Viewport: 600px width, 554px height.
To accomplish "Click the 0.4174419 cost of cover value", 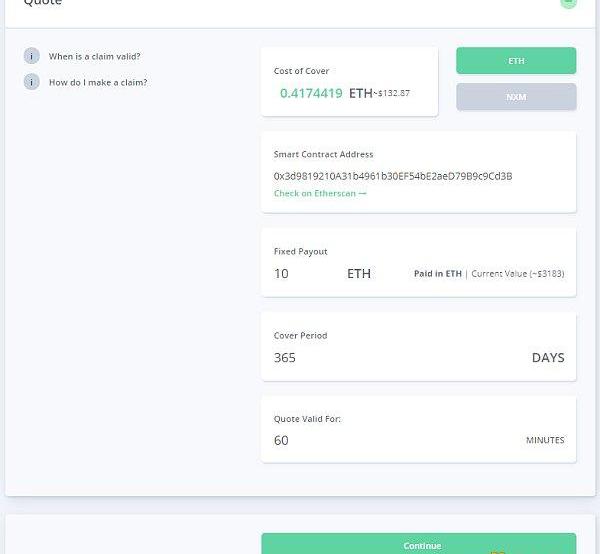I will coord(311,93).
